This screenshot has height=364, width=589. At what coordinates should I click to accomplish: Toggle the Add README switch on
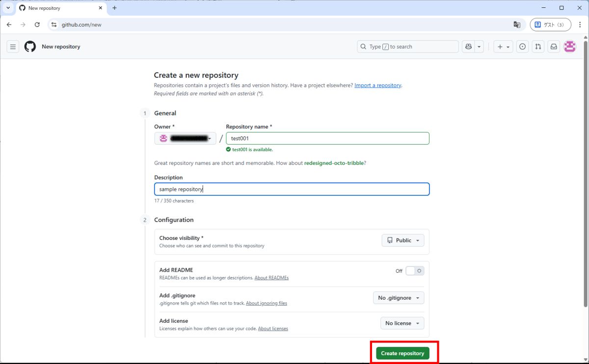415,271
